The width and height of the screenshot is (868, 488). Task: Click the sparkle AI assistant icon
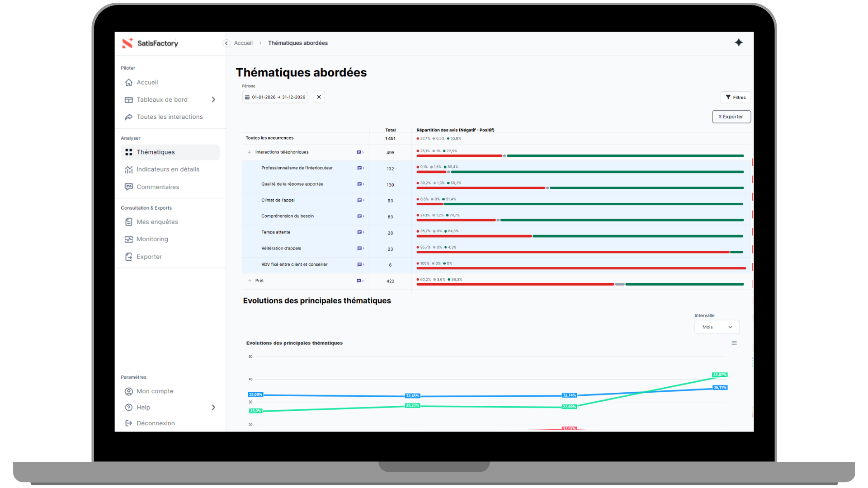point(738,42)
